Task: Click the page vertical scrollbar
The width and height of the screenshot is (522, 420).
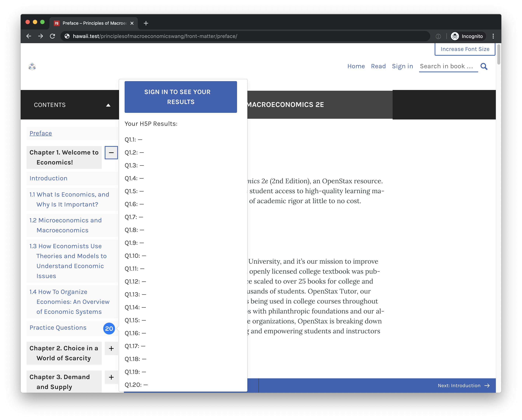Action: pyautogui.click(x=499, y=54)
